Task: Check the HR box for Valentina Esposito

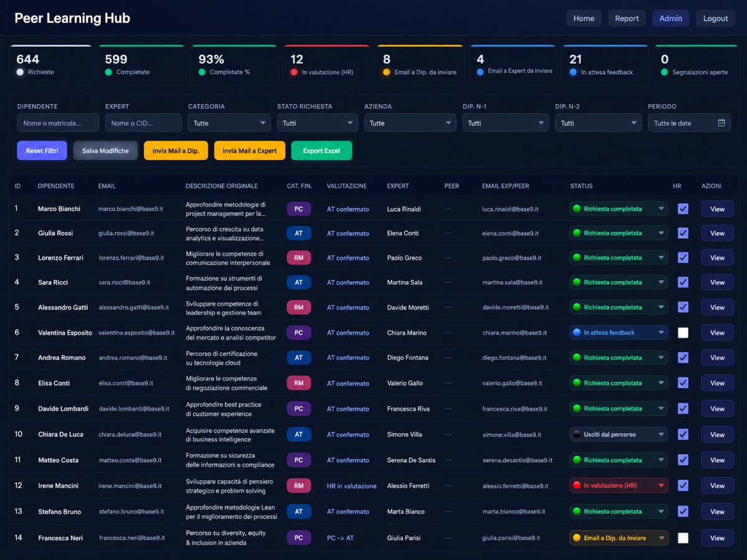Action: click(x=683, y=333)
